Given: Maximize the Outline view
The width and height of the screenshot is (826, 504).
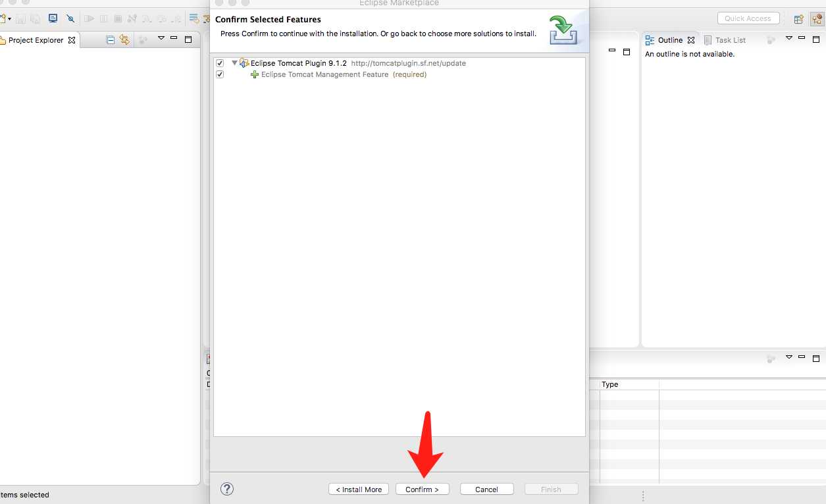Looking at the screenshot, I should point(816,39).
